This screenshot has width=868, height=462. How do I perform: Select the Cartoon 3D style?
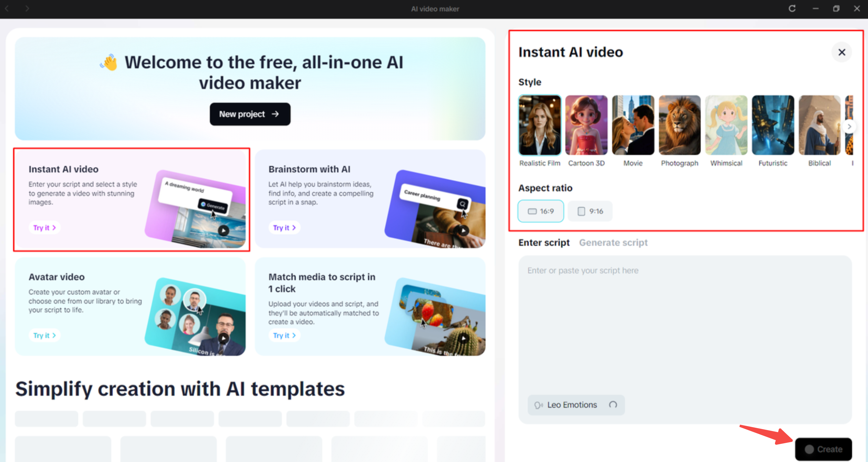click(x=586, y=125)
